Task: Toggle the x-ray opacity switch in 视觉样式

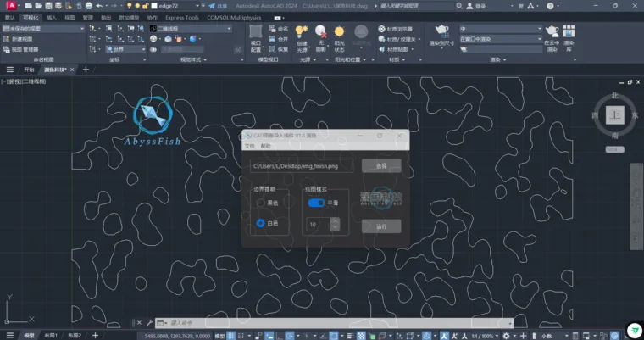Action: [153, 49]
